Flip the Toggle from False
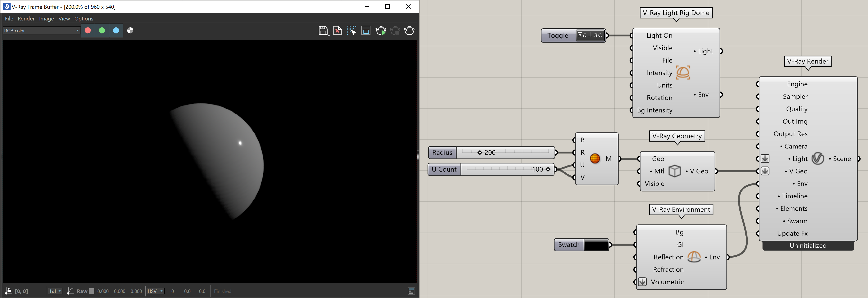 click(x=590, y=35)
